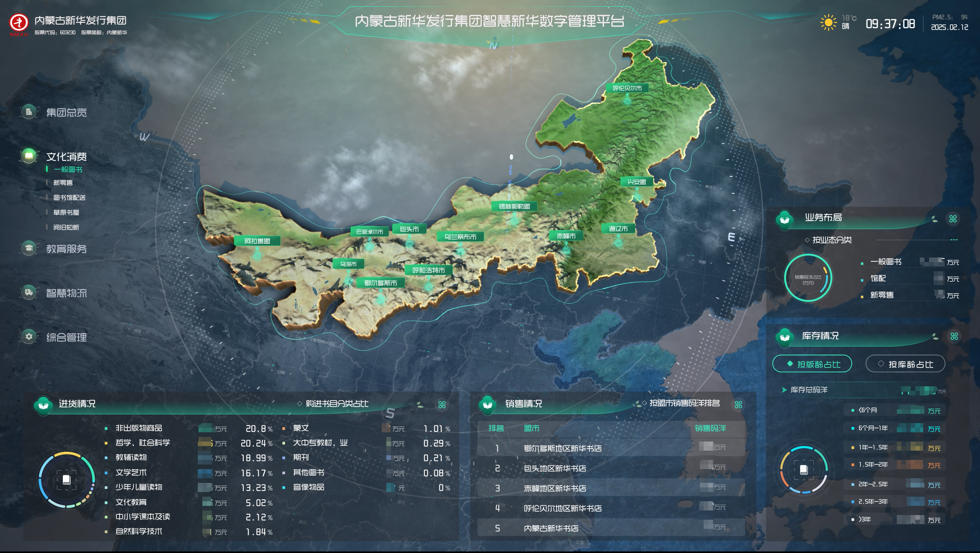Click donut chart in 库存情况 panel
The height and width of the screenshot is (553, 980).
pos(804,470)
